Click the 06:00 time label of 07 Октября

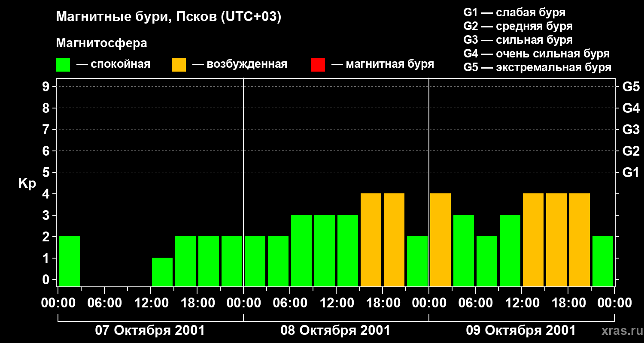(x=104, y=303)
